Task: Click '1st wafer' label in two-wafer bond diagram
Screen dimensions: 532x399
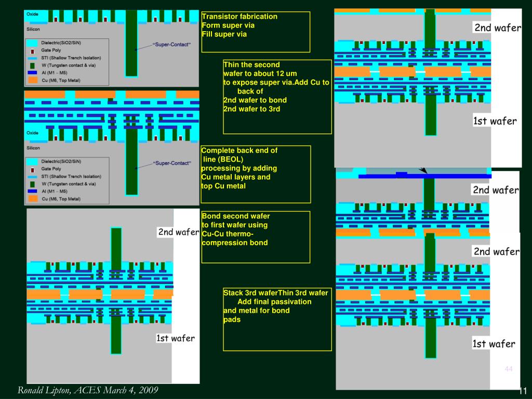Action: (x=176, y=338)
